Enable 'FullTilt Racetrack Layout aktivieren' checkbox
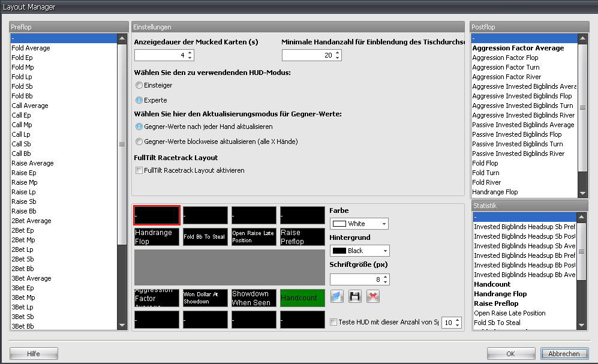 (139, 170)
